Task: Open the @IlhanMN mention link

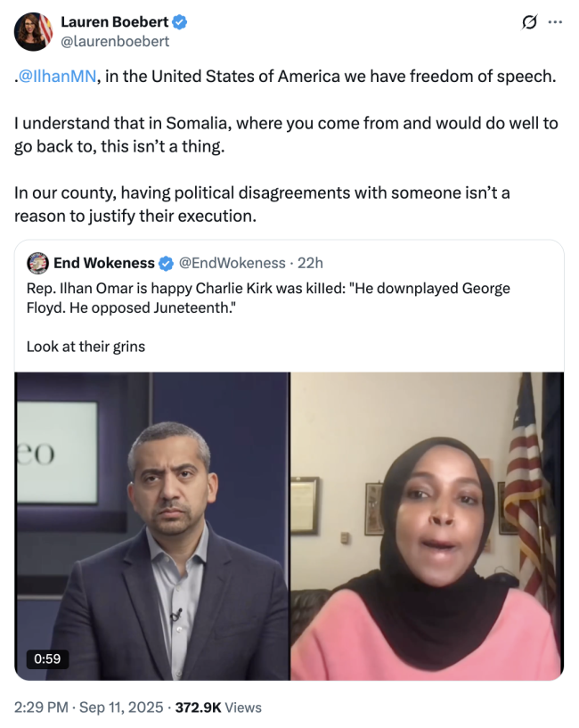Action: [x=57, y=76]
